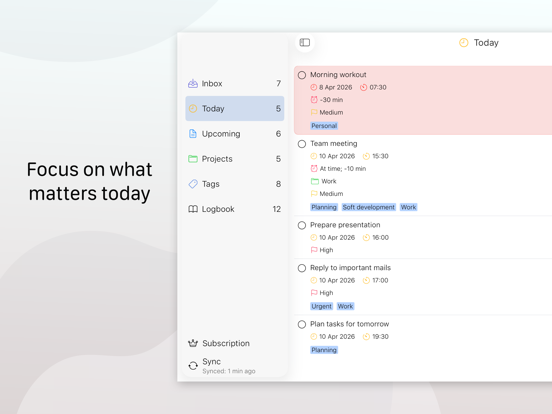Click the Personal tag on Morning workout
Image resolution: width=552 pixels, height=414 pixels.
click(x=324, y=126)
